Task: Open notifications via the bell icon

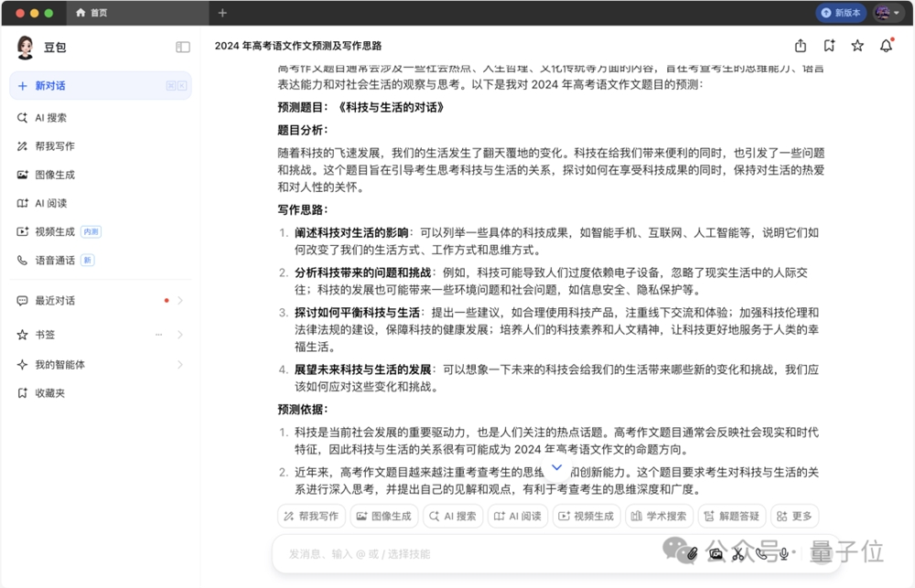Action: [x=885, y=46]
